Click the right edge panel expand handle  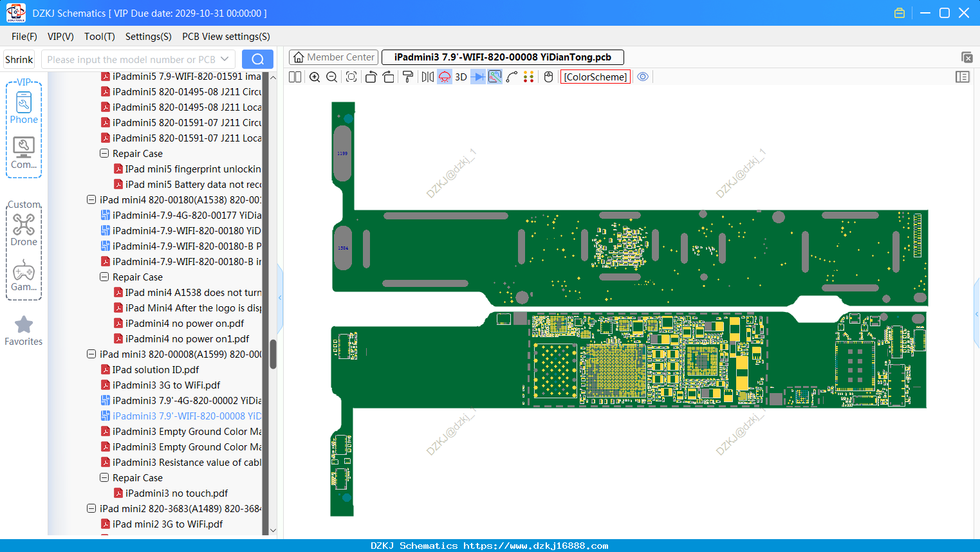977,314
